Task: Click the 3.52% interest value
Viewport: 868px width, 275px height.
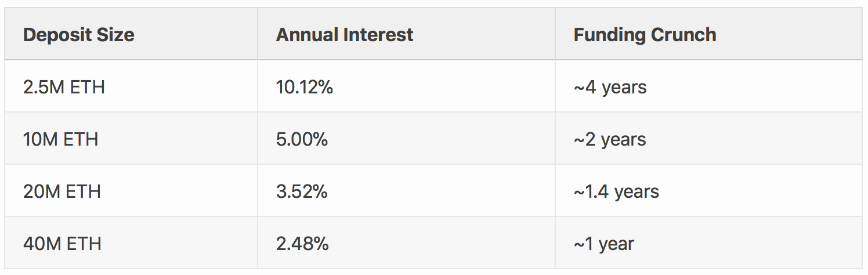Action: tap(302, 191)
